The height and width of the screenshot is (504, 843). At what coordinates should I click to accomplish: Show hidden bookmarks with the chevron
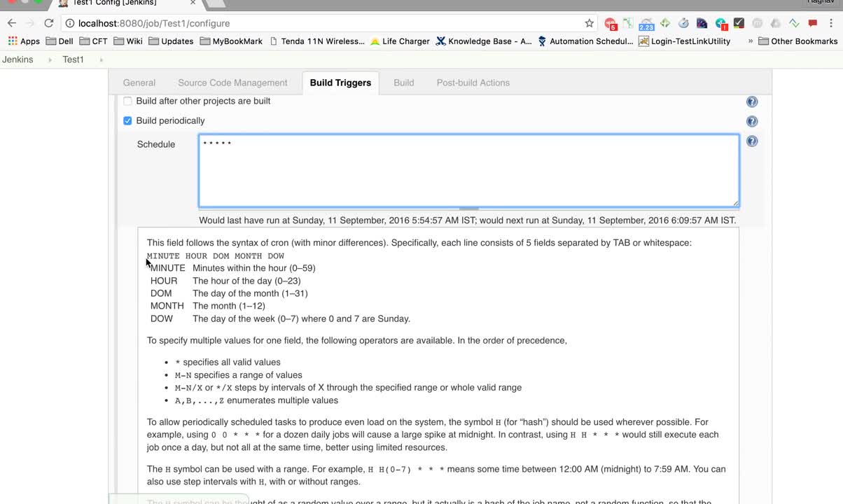pos(751,41)
